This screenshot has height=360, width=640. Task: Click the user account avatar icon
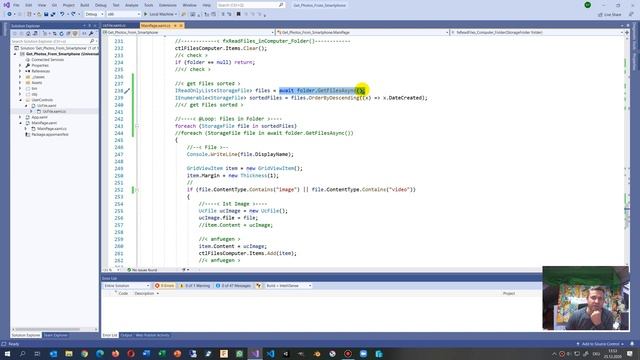click(588, 5)
